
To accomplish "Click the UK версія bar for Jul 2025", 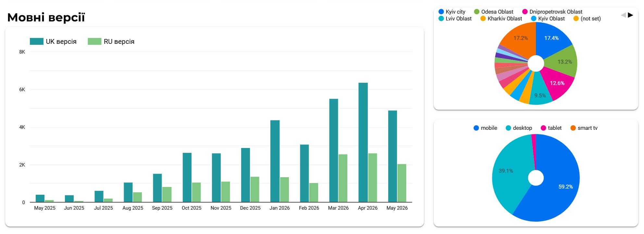I will coord(99,197).
